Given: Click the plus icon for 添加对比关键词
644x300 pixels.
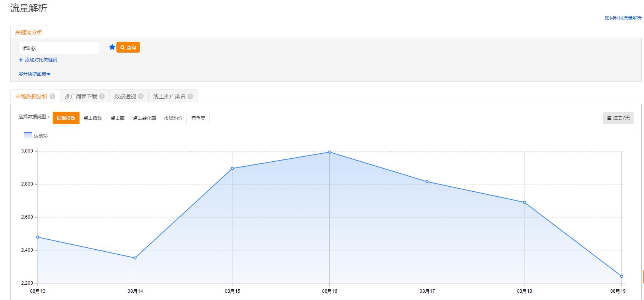Looking at the screenshot, I should click(21, 60).
